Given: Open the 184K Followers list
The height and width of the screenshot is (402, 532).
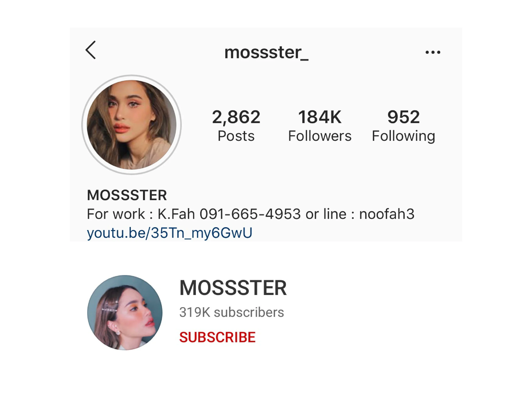Looking at the screenshot, I should point(320,125).
